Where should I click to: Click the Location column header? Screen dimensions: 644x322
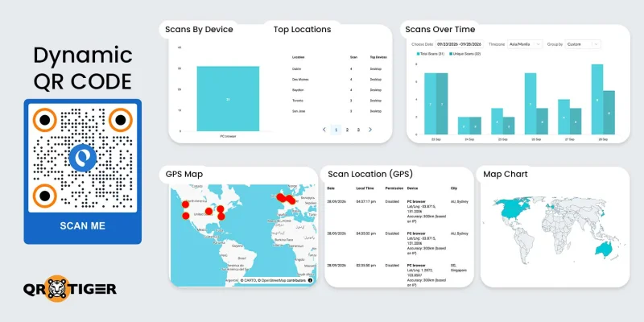(x=298, y=57)
